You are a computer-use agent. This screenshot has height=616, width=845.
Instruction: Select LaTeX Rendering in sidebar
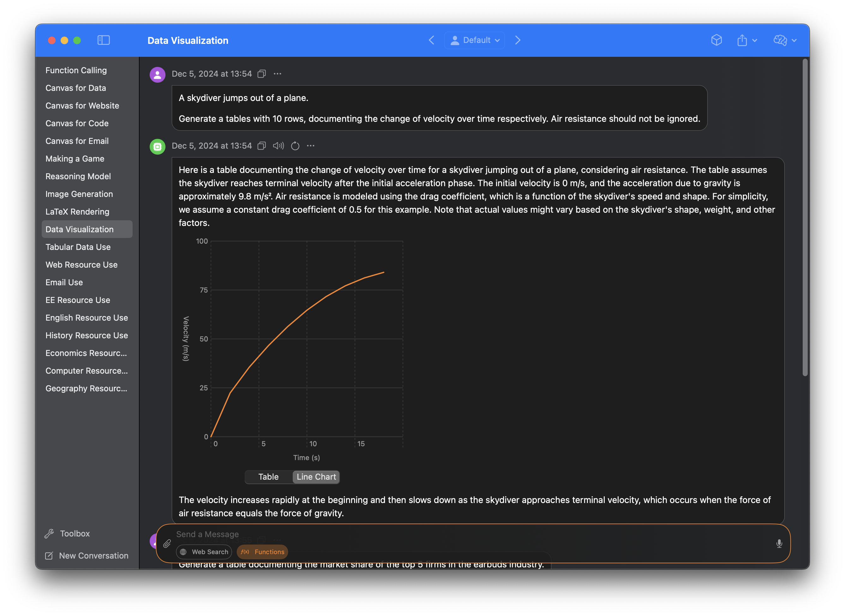77,212
